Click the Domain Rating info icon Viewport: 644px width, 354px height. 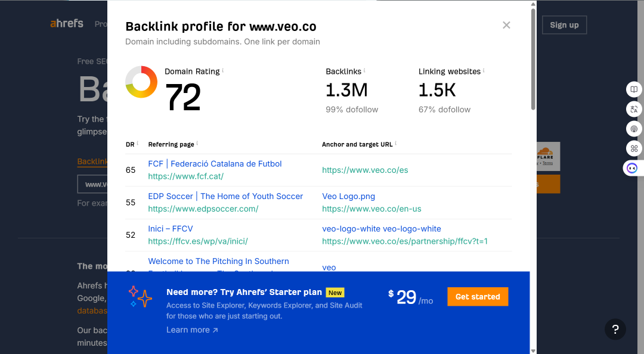(x=223, y=70)
